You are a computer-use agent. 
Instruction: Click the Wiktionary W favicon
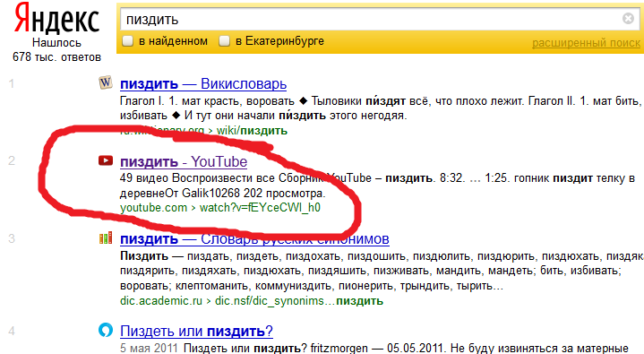click(x=106, y=82)
